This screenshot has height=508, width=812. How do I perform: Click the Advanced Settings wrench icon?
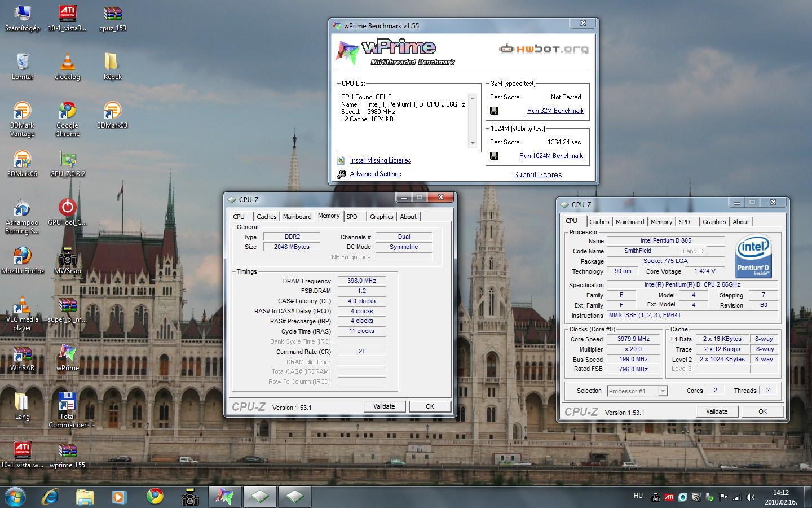coord(341,174)
